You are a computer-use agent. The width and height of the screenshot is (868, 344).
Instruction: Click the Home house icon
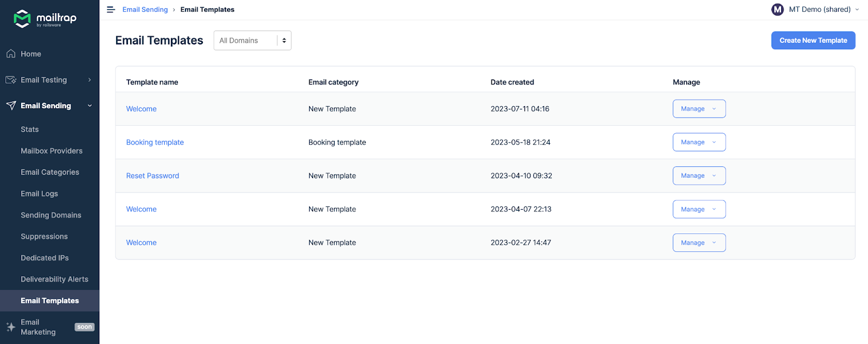(11, 54)
